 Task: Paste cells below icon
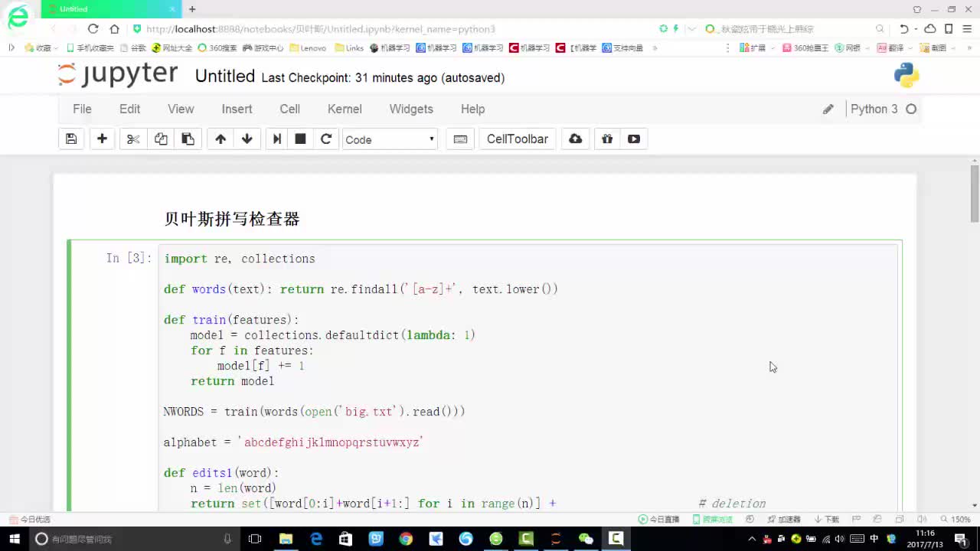[x=188, y=139]
